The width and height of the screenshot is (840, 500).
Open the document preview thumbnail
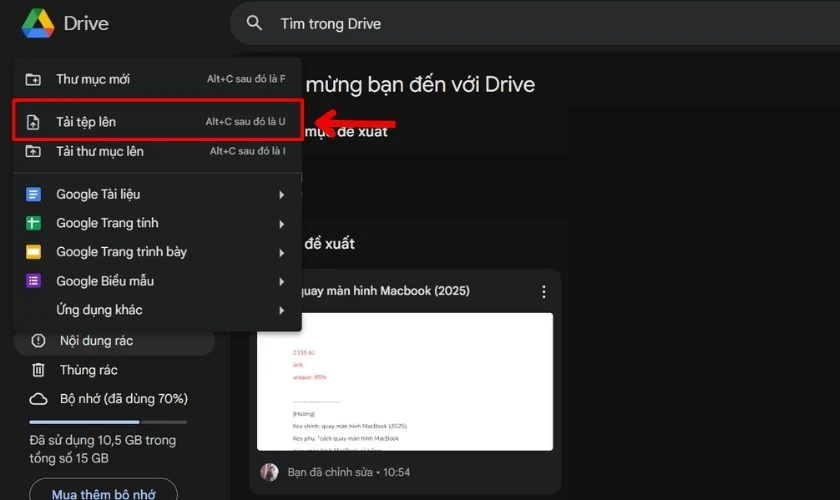tap(405, 382)
